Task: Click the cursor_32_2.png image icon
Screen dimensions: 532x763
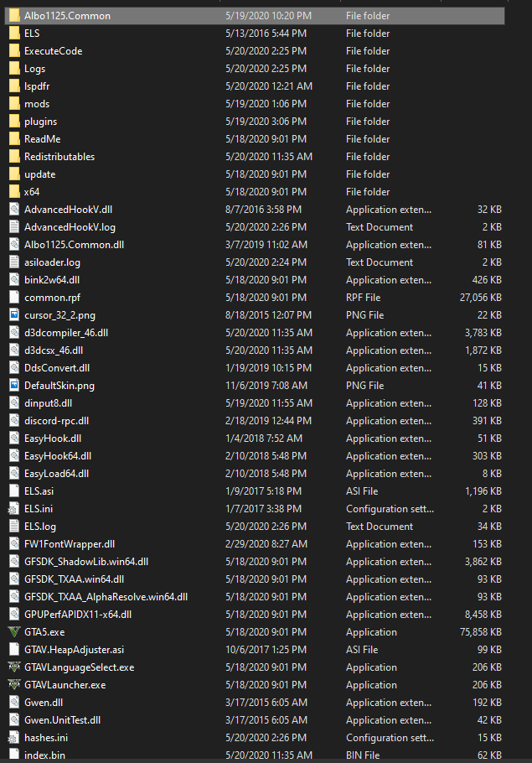Action: 14,314
